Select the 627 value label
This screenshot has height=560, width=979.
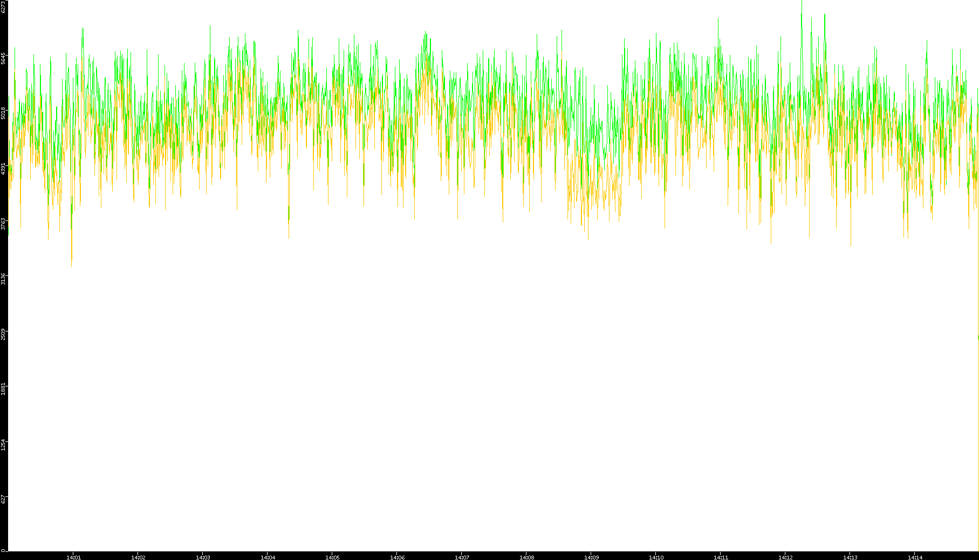[3, 500]
